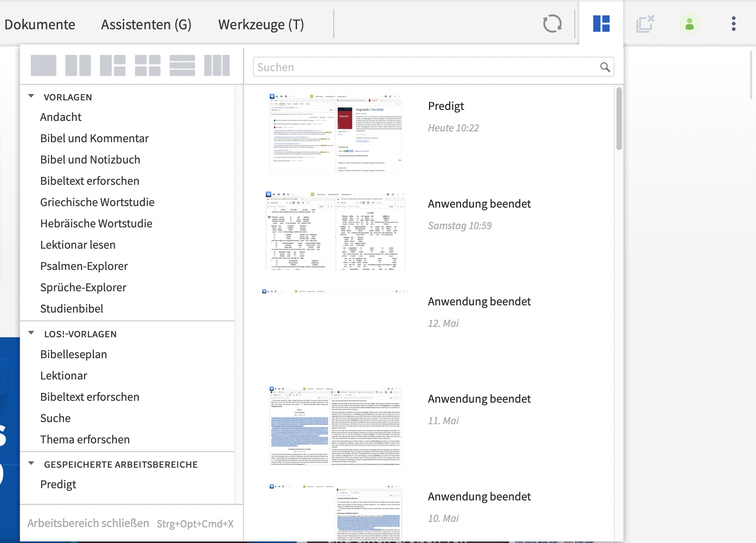This screenshot has height=543, width=756.
Task: Open the 12. Mai layout thumbnail
Action: coord(335,328)
